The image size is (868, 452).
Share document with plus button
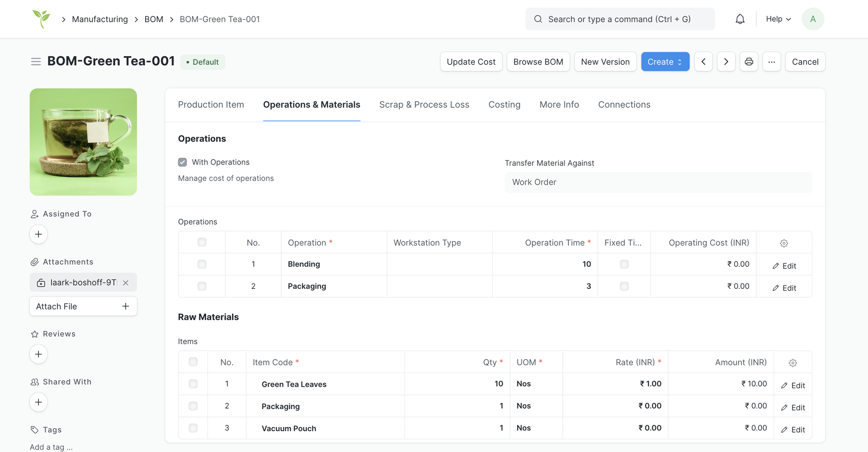pyautogui.click(x=38, y=402)
